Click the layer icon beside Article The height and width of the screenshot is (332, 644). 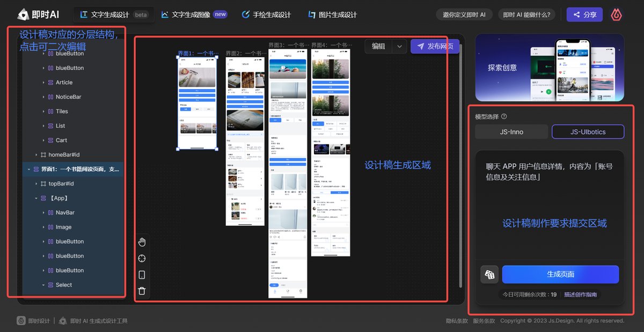(50, 83)
